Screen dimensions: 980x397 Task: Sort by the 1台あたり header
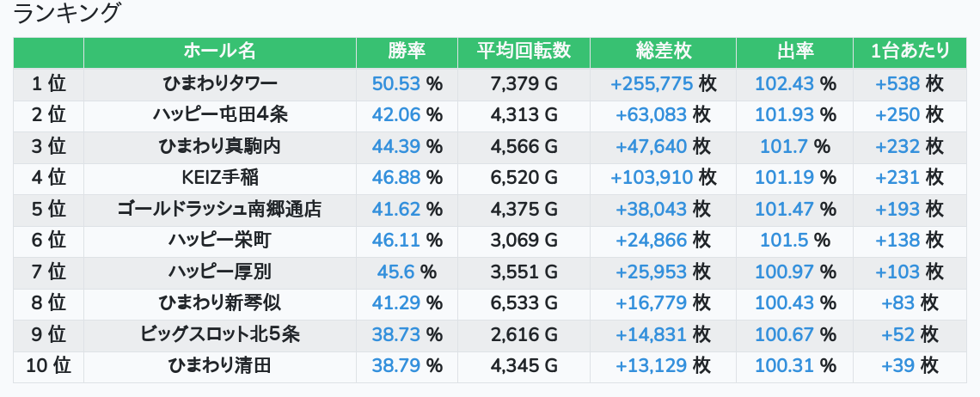coord(910,52)
